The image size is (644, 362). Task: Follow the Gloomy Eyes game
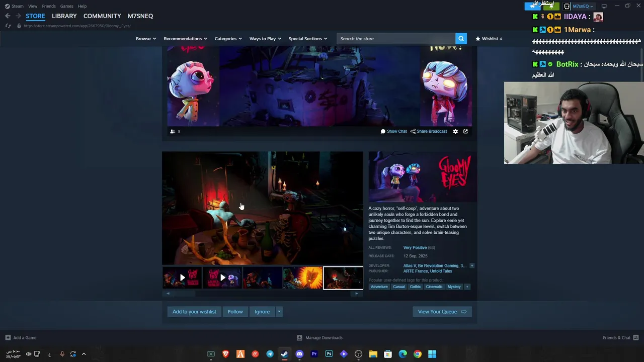coord(235,312)
